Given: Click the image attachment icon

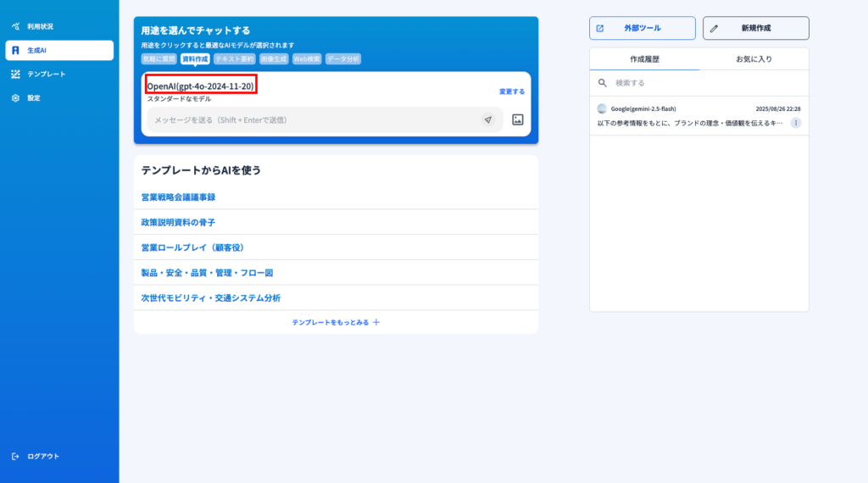Looking at the screenshot, I should [518, 120].
